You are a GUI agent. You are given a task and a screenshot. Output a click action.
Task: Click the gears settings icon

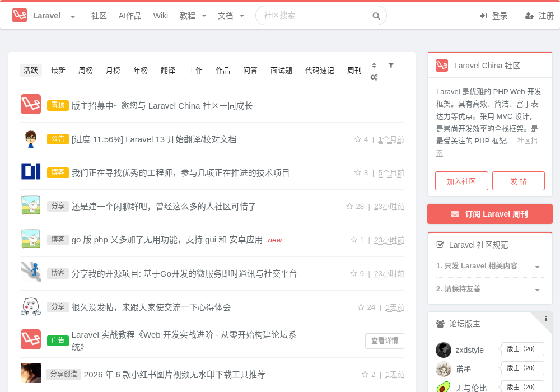click(x=374, y=77)
